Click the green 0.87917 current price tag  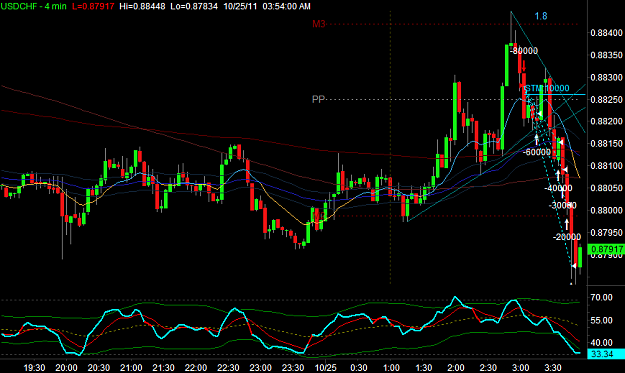click(x=606, y=249)
